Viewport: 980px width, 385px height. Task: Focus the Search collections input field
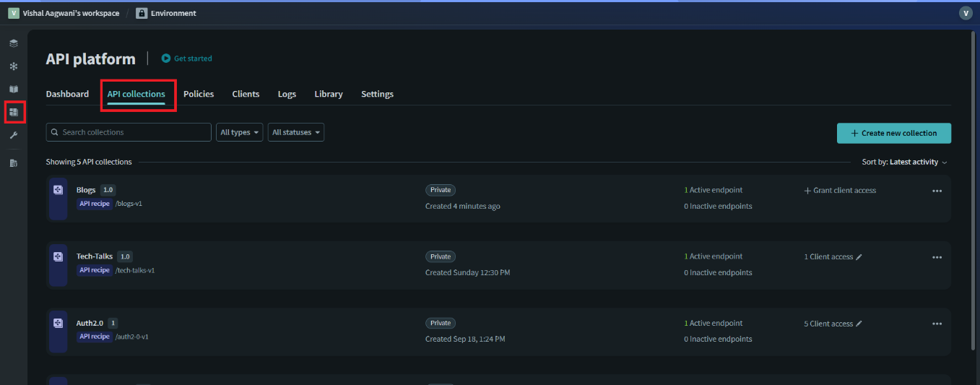click(x=129, y=132)
